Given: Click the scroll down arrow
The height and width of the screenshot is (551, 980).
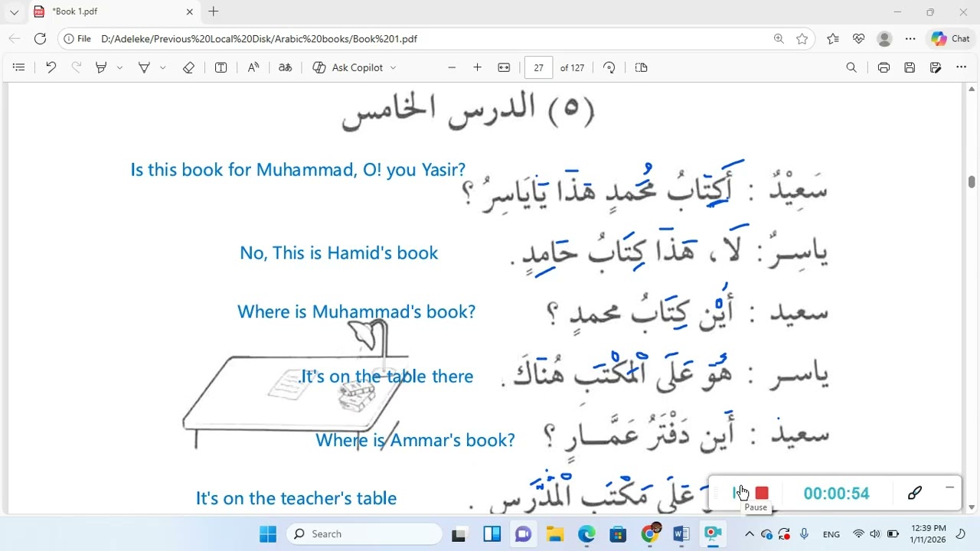Looking at the screenshot, I should coord(971,507).
